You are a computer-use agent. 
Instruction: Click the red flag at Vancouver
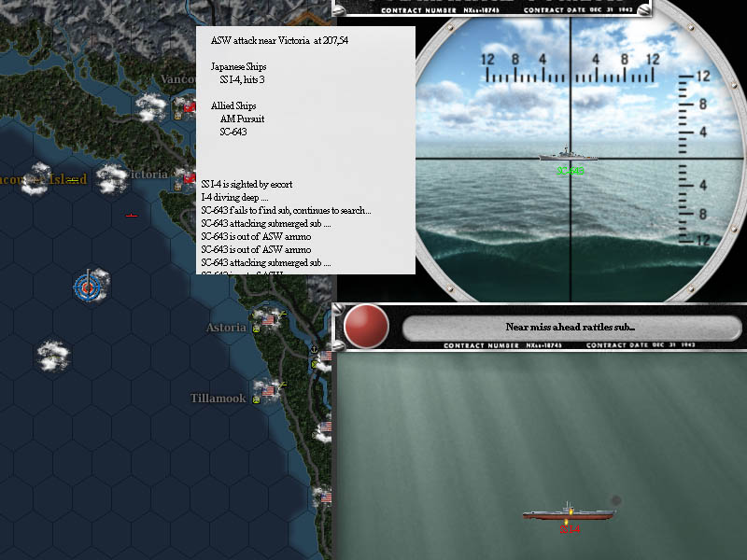pos(190,107)
